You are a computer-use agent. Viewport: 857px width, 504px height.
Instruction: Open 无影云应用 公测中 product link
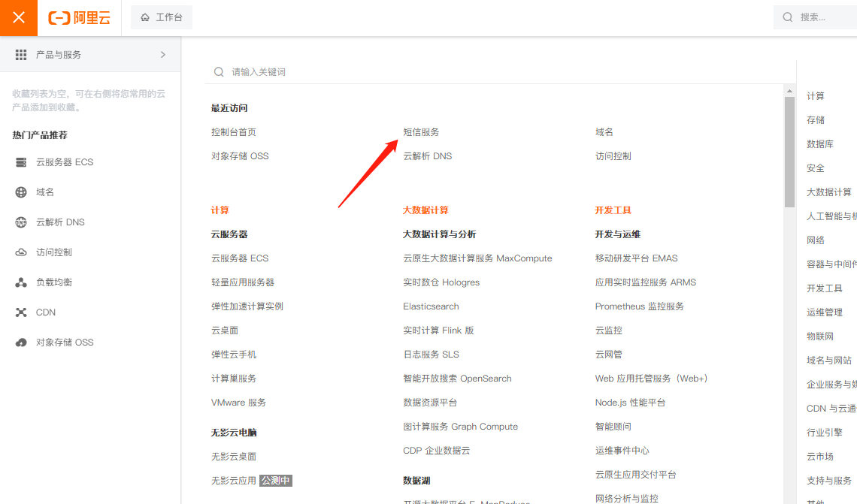tap(251, 481)
